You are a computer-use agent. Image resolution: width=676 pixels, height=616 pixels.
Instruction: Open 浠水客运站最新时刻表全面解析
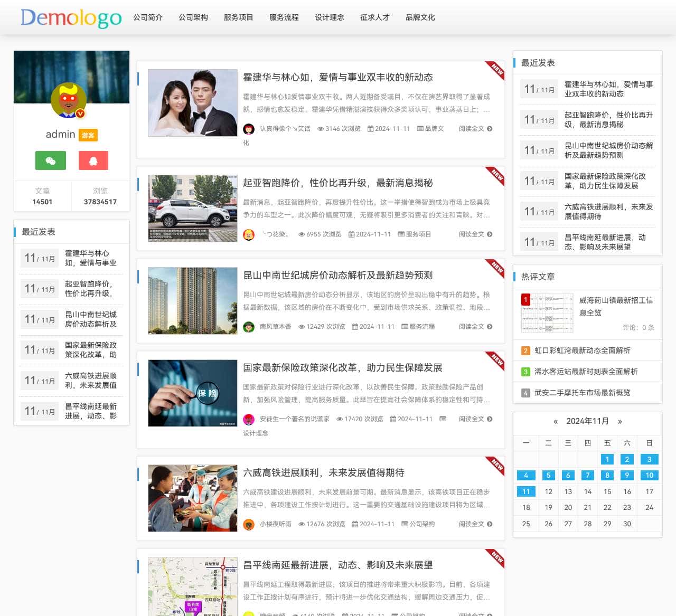(x=586, y=372)
